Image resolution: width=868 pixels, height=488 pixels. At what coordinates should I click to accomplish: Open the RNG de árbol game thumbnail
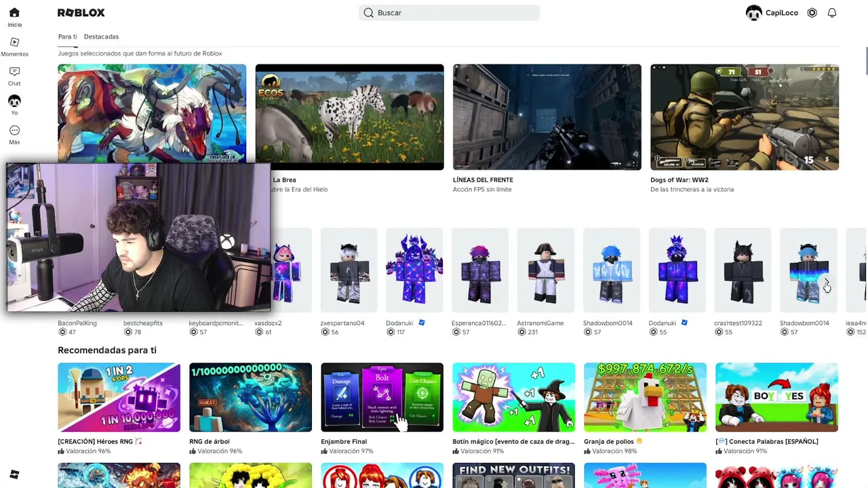[x=250, y=397]
